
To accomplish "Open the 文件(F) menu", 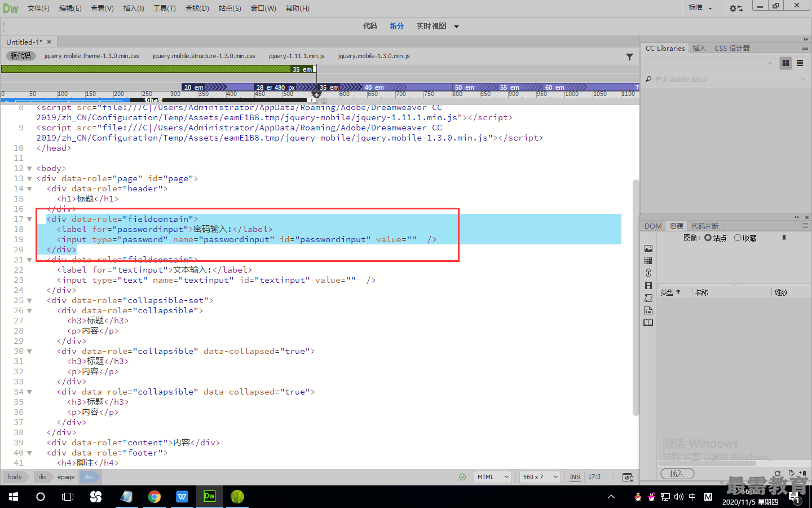I will (x=38, y=8).
